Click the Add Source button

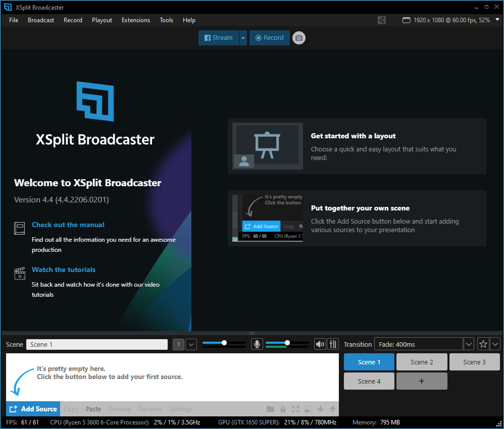pos(33,409)
